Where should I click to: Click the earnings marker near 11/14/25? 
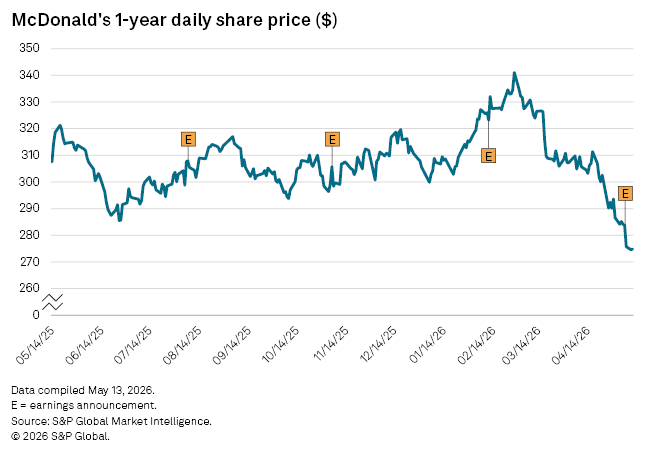tap(332, 139)
